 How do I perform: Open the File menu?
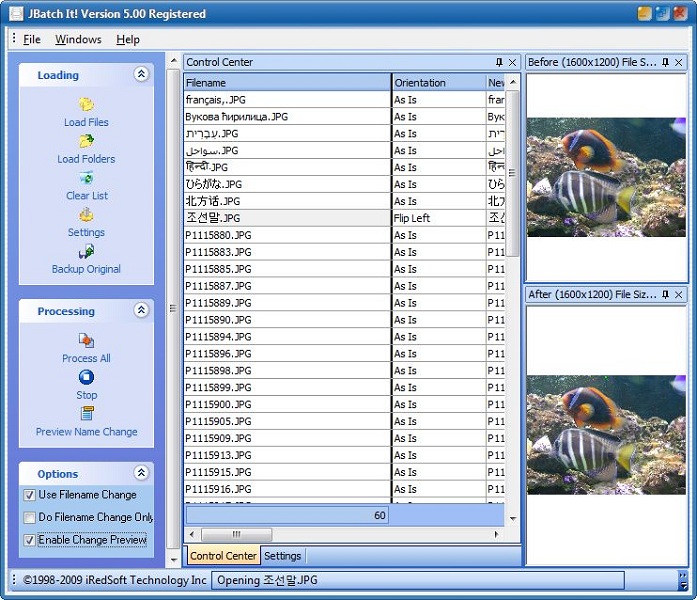[32, 40]
